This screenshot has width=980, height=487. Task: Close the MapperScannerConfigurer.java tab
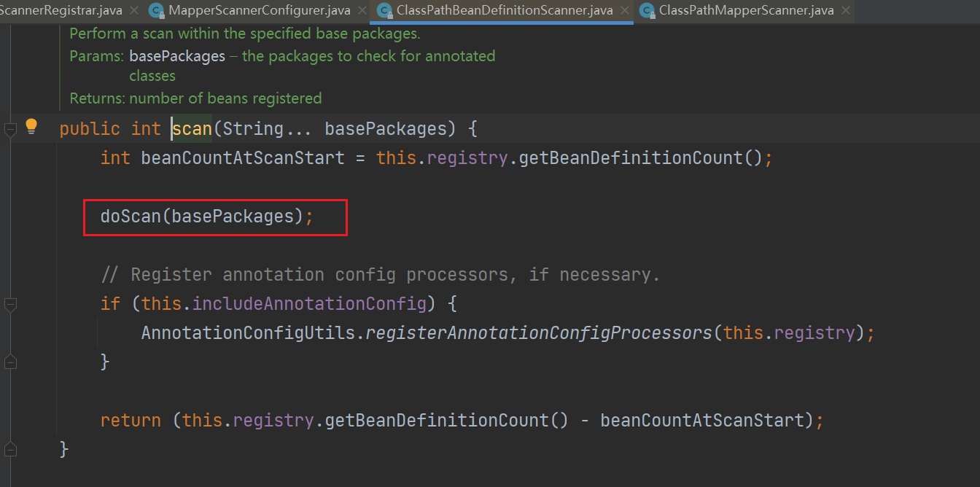(362, 11)
